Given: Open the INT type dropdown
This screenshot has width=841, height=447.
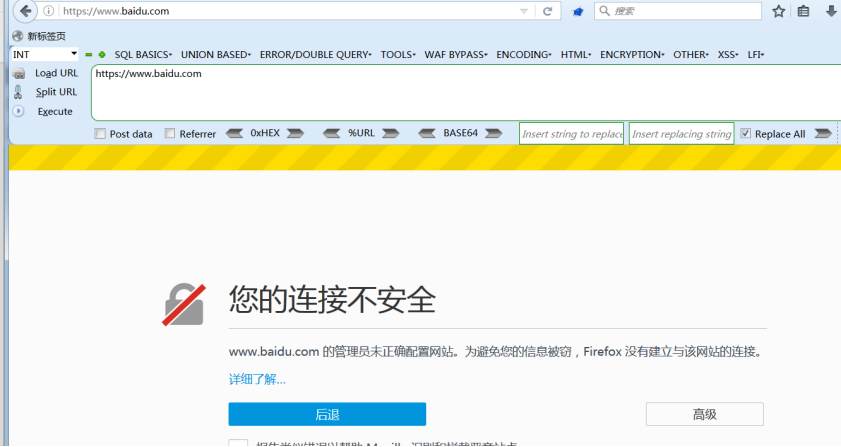Looking at the screenshot, I should (45, 54).
